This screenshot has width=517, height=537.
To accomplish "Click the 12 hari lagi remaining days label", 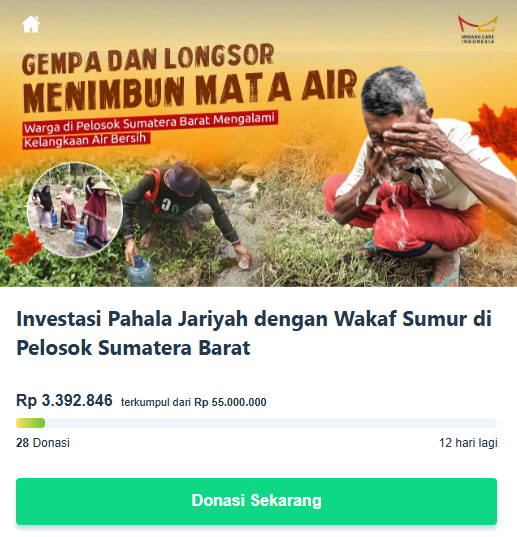I will pyautogui.click(x=468, y=443).
